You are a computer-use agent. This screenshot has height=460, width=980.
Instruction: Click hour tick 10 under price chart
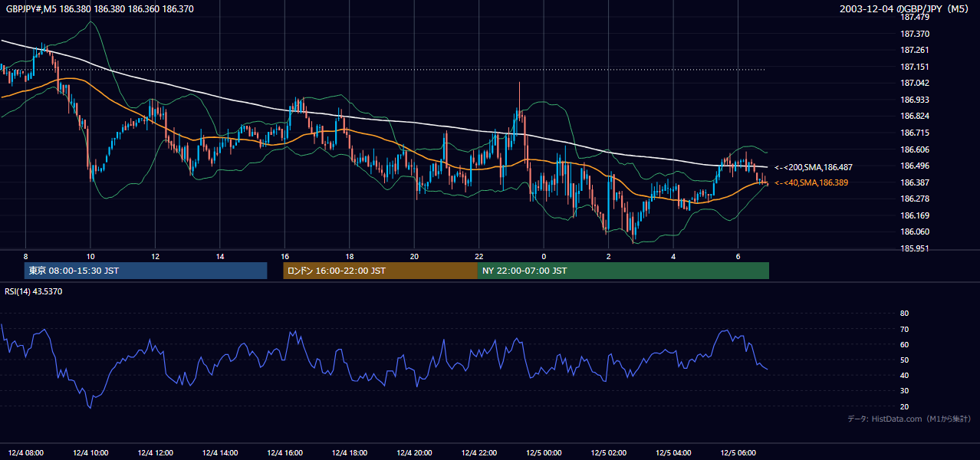point(90,256)
